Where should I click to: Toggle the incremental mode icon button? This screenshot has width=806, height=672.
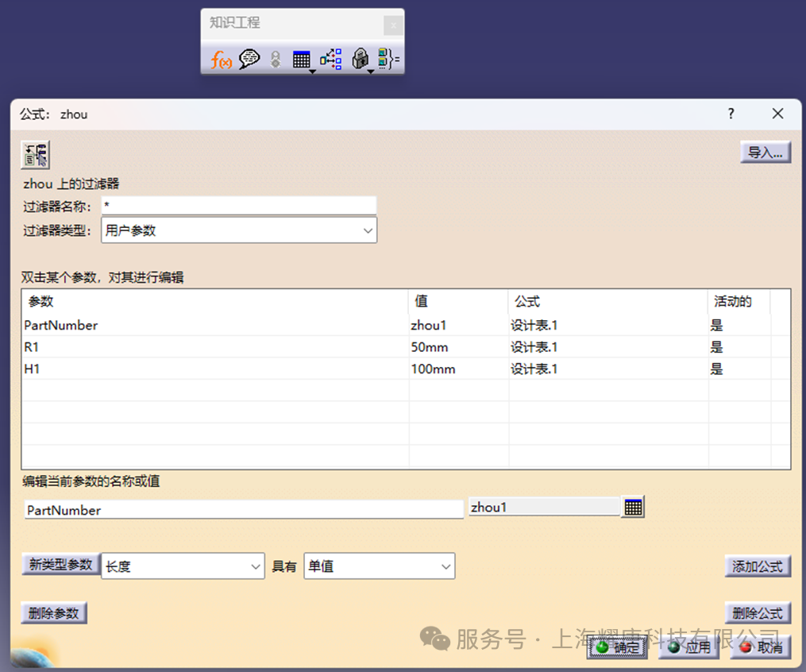click(x=36, y=154)
